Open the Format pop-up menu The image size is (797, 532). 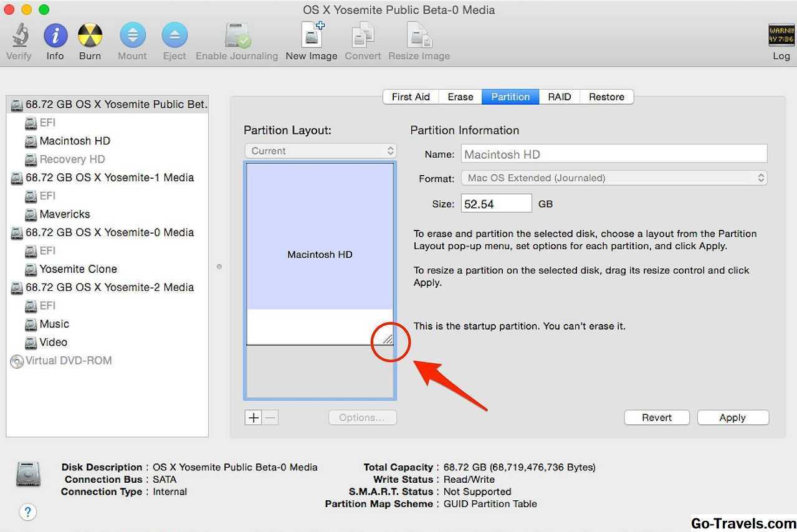pos(614,178)
